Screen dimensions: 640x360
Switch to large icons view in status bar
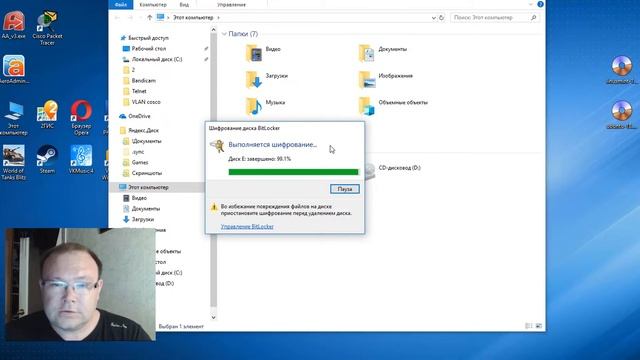pyautogui.click(x=539, y=326)
